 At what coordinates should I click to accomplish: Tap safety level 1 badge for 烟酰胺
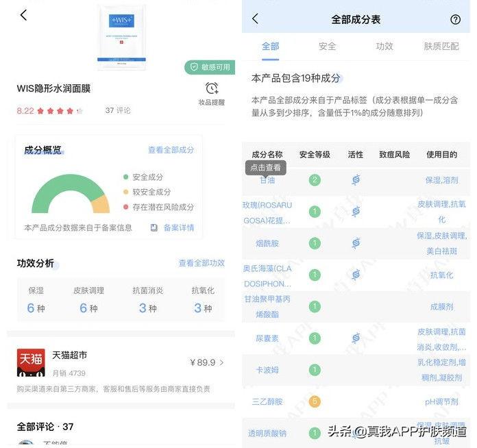click(315, 243)
